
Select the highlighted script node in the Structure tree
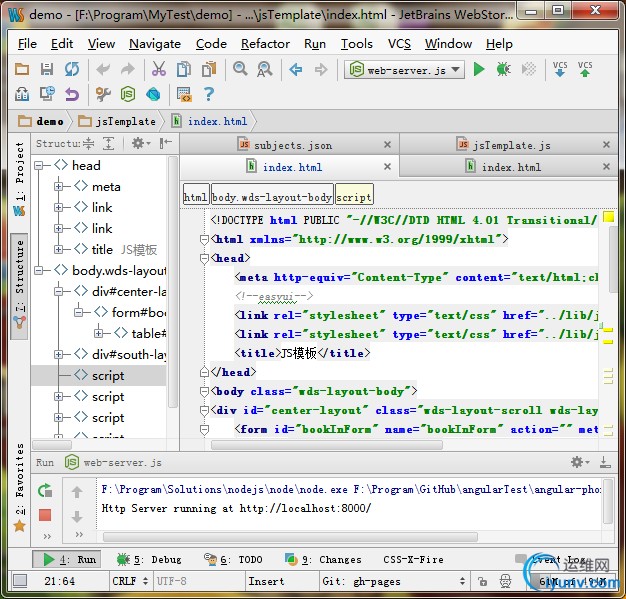pos(99,375)
